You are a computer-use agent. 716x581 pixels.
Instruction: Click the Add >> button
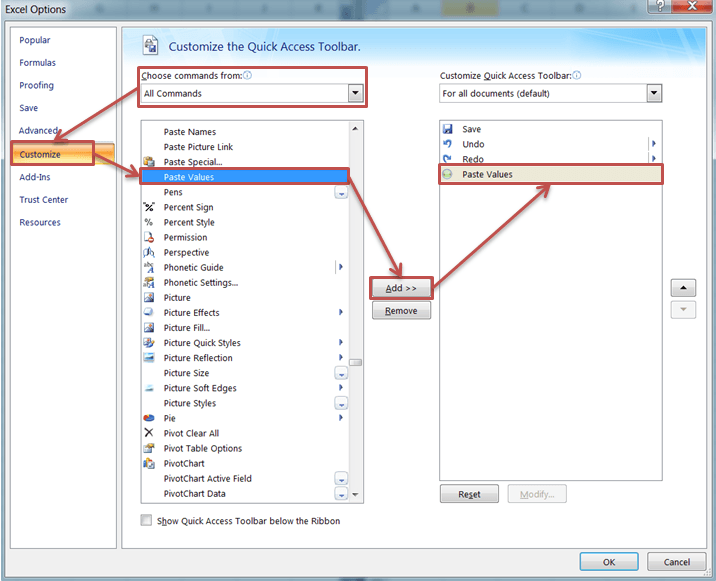click(x=401, y=288)
